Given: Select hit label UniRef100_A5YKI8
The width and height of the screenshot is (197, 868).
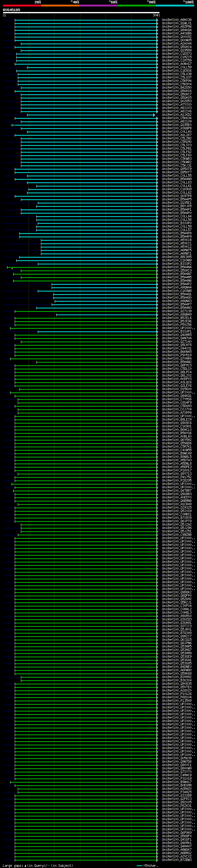Looking at the screenshot, I should (177, 240).
